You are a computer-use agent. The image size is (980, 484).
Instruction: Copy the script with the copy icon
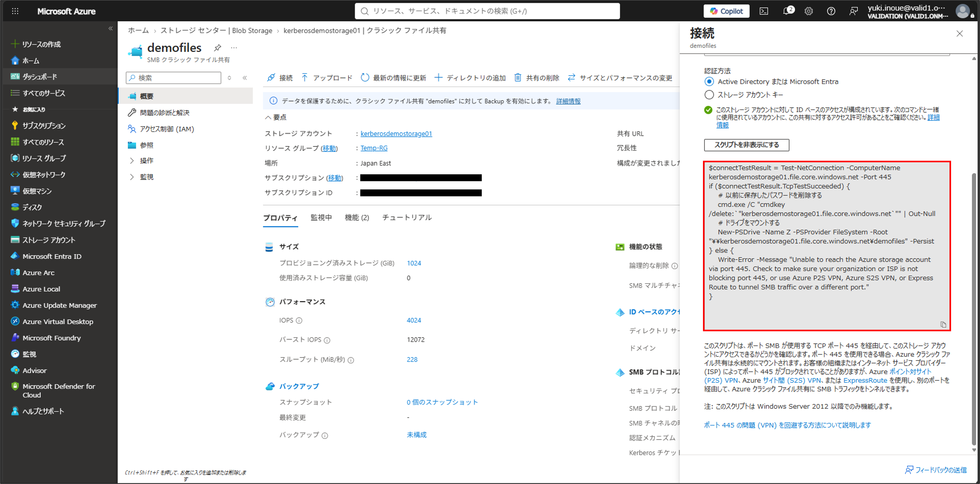[943, 324]
